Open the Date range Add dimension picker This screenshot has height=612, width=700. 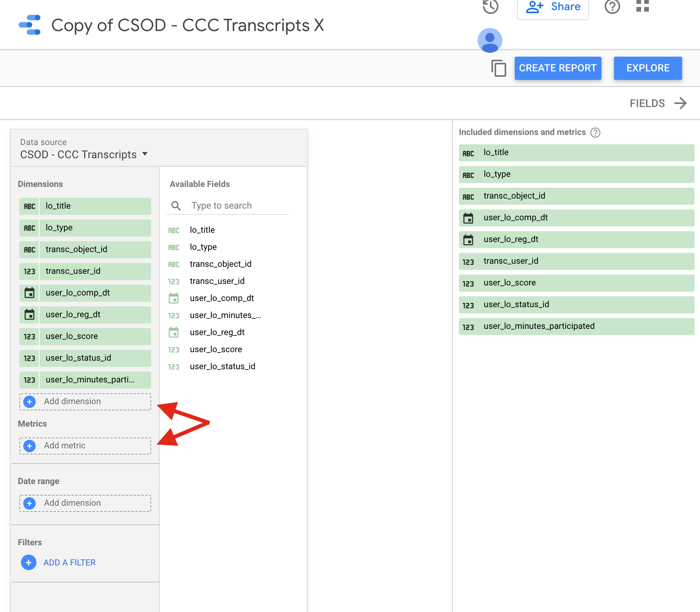coord(85,503)
